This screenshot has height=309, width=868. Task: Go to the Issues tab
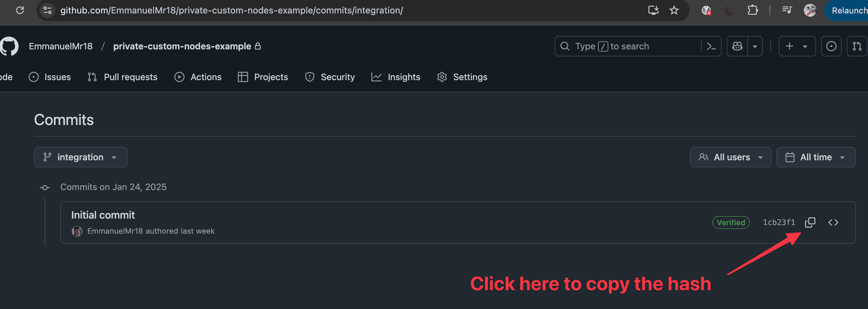pyautogui.click(x=50, y=77)
